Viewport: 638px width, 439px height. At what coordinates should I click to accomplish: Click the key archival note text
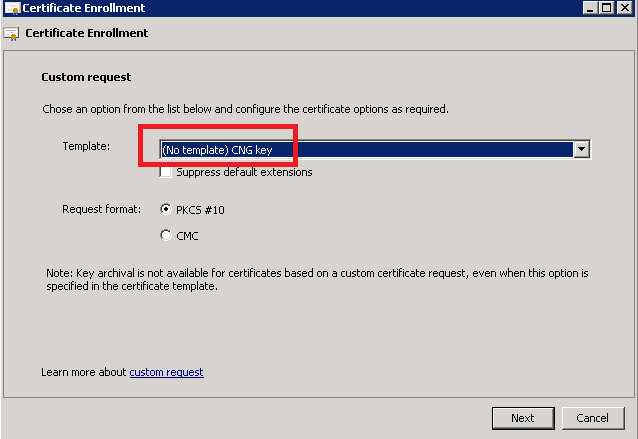(317, 280)
